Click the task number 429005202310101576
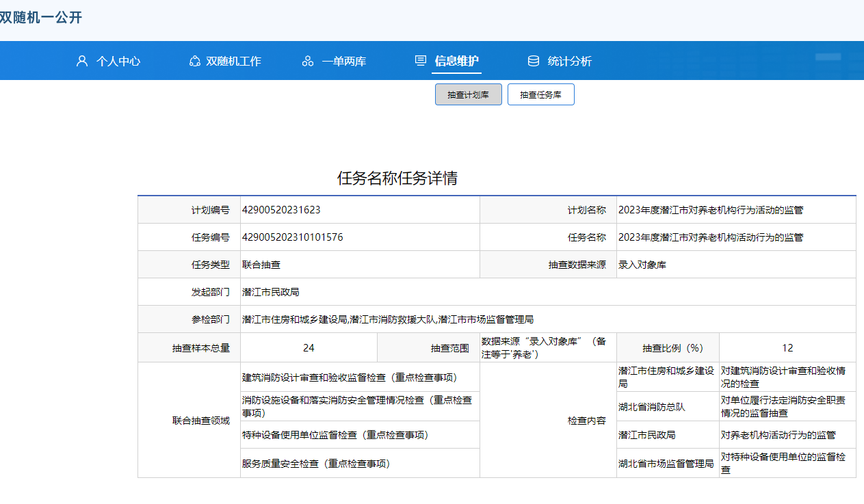This screenshot has height=504, width=864. pos(293,237)
